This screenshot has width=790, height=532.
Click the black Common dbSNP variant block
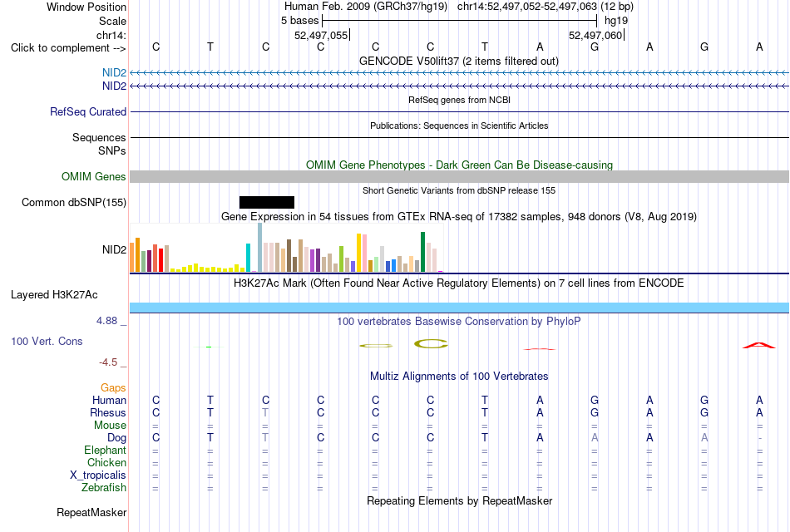click(267, 202)
